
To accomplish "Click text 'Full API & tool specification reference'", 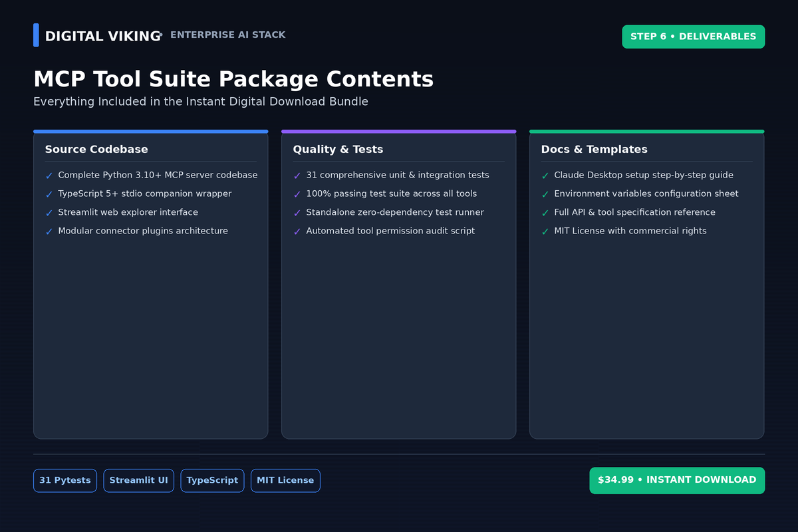I will coord(635,213).
